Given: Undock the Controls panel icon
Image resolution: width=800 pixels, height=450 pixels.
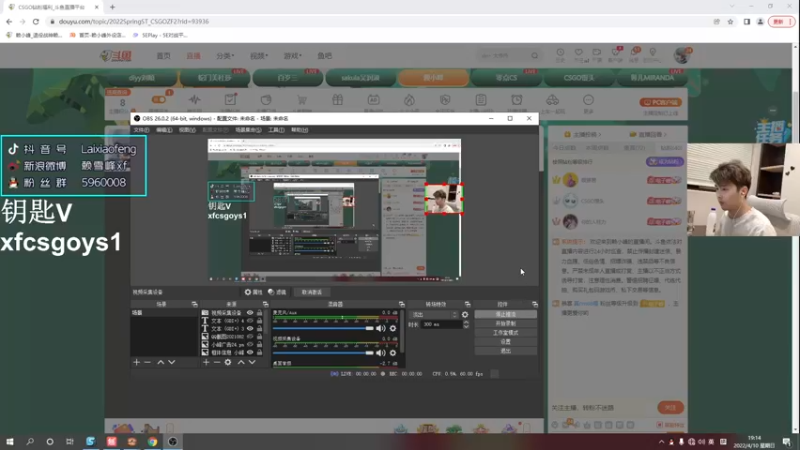Looking at the screenshot, I should click(x=535, y=304).
